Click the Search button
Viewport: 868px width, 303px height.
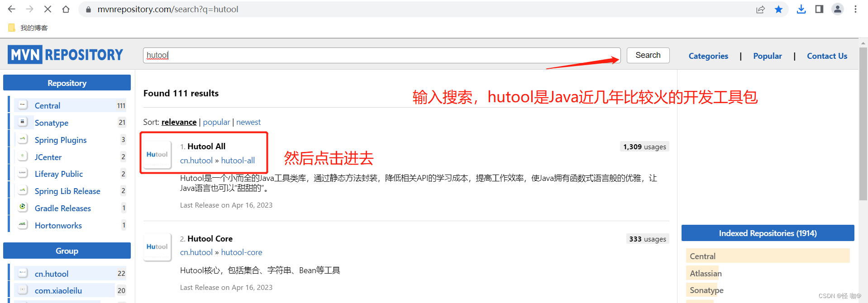click(648, 55)
